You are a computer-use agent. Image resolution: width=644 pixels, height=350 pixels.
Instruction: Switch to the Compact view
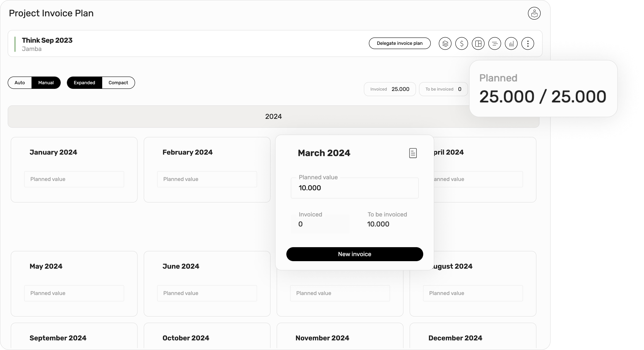(118, 83)
